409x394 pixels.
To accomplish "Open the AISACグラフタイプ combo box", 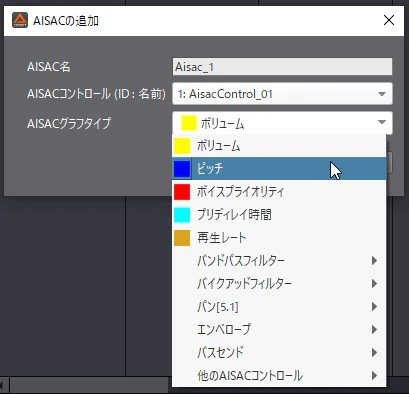I will [x=282, y=123].
